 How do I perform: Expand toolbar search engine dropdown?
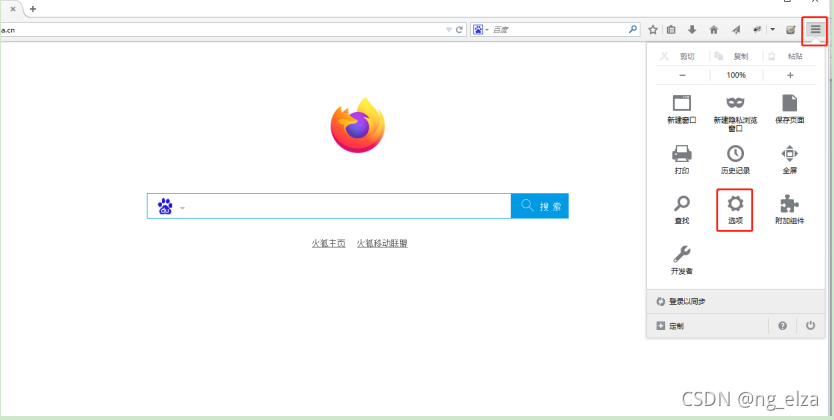point(487,30)
